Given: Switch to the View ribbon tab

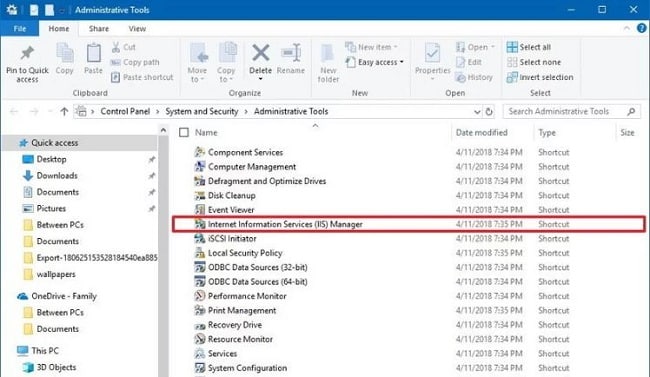Looking at the screenshot, I should pyautogui.click(x=137, y=29).
